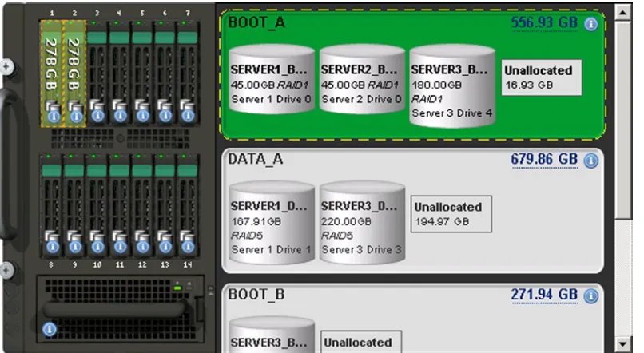
Task: Click the vertical scrollbar thumb
Action: pyautogui.click(x=623, y=120)
